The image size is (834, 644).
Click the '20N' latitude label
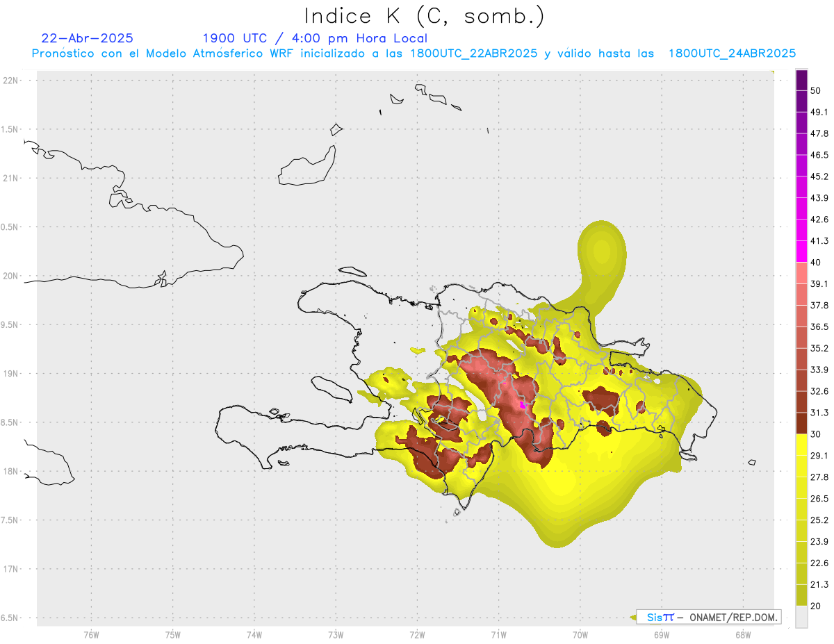point(11,276)
